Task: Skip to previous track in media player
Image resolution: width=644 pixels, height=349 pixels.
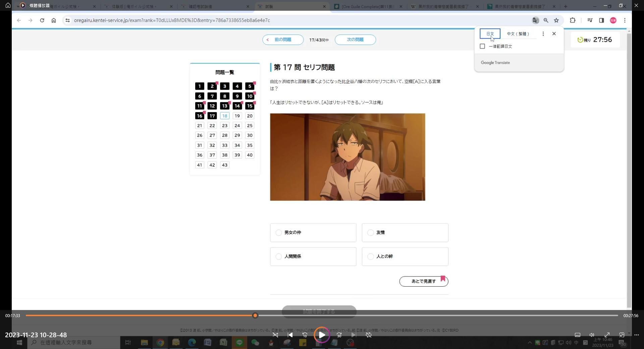Action: tap(290, 335)
